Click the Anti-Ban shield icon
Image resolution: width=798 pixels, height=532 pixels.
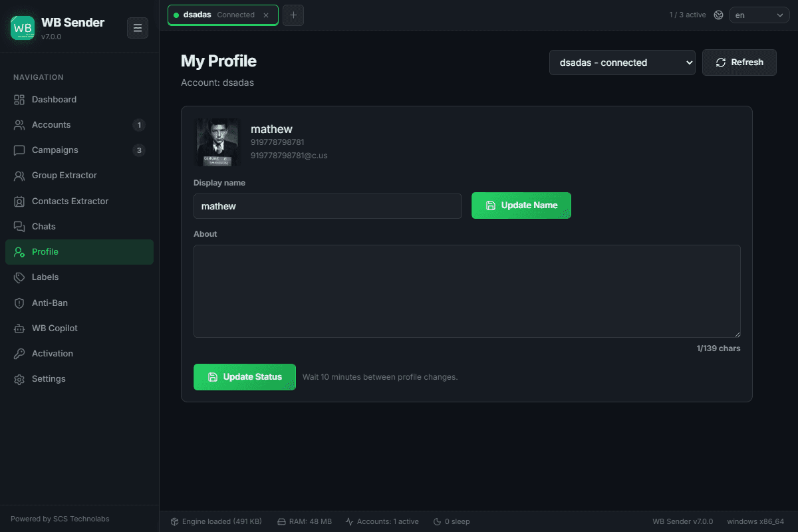(19, 303)
